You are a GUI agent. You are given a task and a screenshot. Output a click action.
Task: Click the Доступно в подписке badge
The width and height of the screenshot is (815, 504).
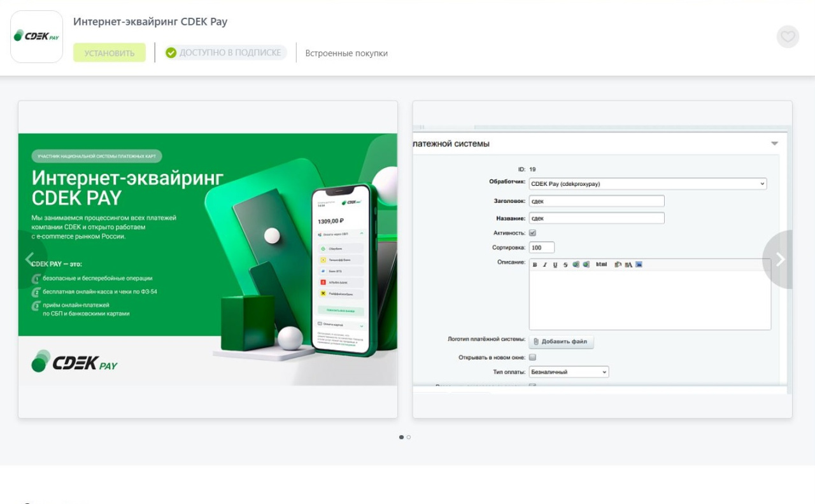pyautogui.click(x=225, y=53)
